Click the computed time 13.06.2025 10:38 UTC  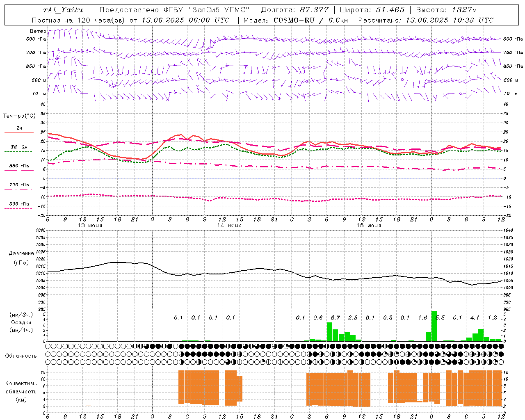[x=450, y=20]
